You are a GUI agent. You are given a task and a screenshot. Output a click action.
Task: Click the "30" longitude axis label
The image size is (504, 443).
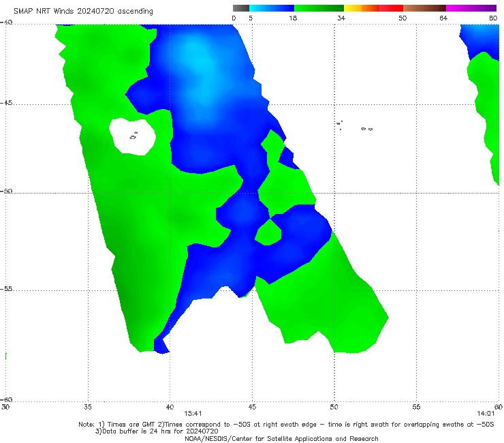(5, 407)
